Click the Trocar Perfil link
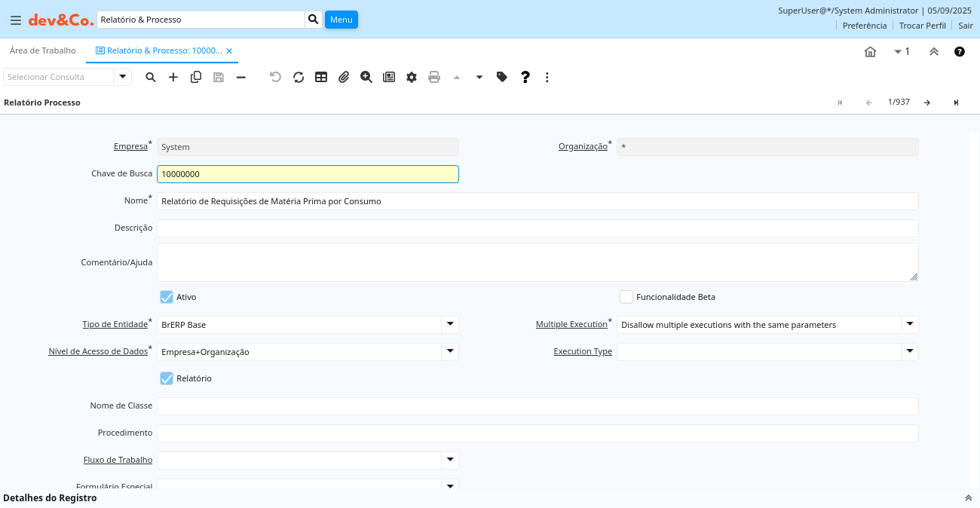The image size is (980, 508). pyautogui.click(x=922, y=26)
